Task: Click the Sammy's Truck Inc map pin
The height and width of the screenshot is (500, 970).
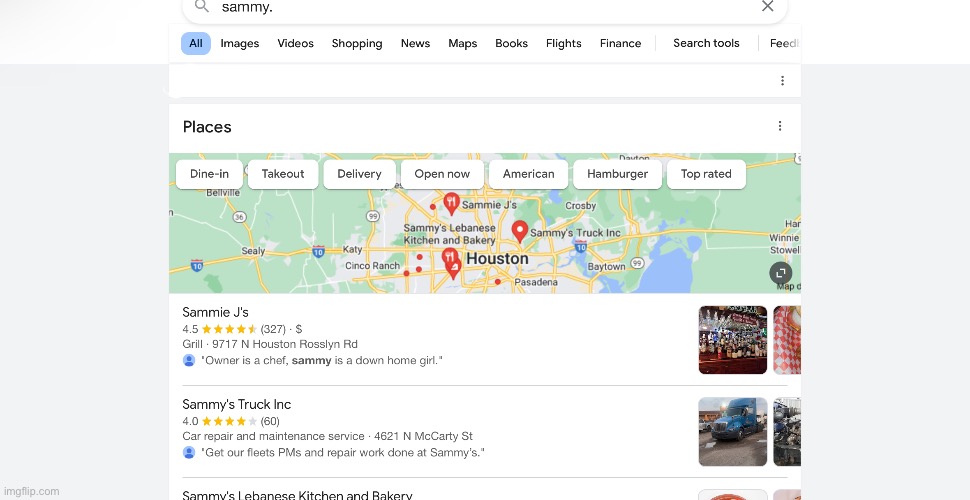Action: [519, 231]
